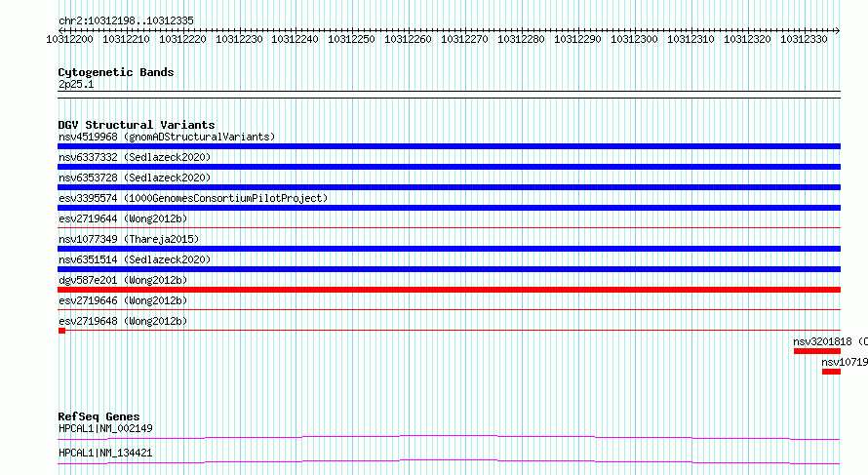This screenshot has width=868, height=475.
Task: Click the blue bar under nsv6353728
Action: pyautogui.click(x=449, y=187)
